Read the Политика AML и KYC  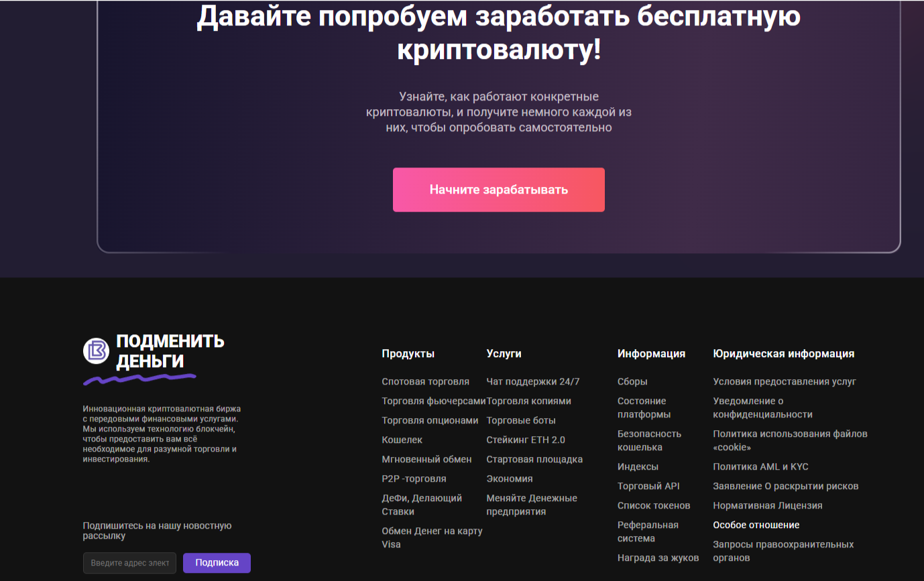tap(760, 466)
